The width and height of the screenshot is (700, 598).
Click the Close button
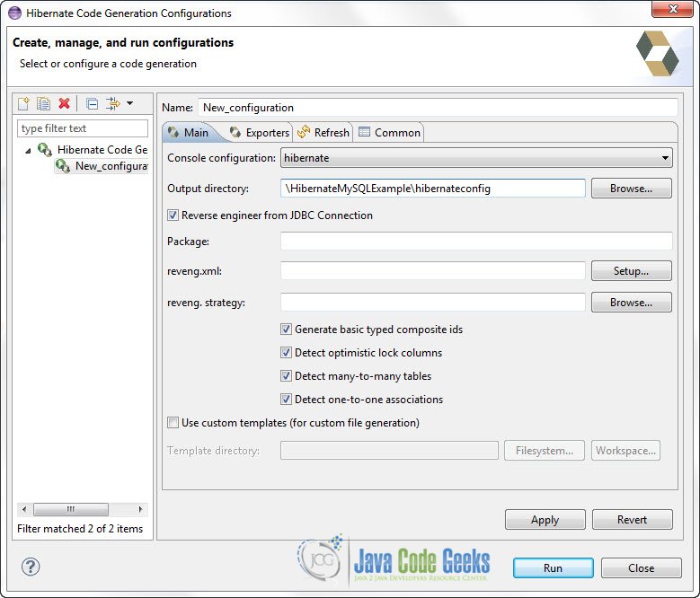(x=641, y=567)
